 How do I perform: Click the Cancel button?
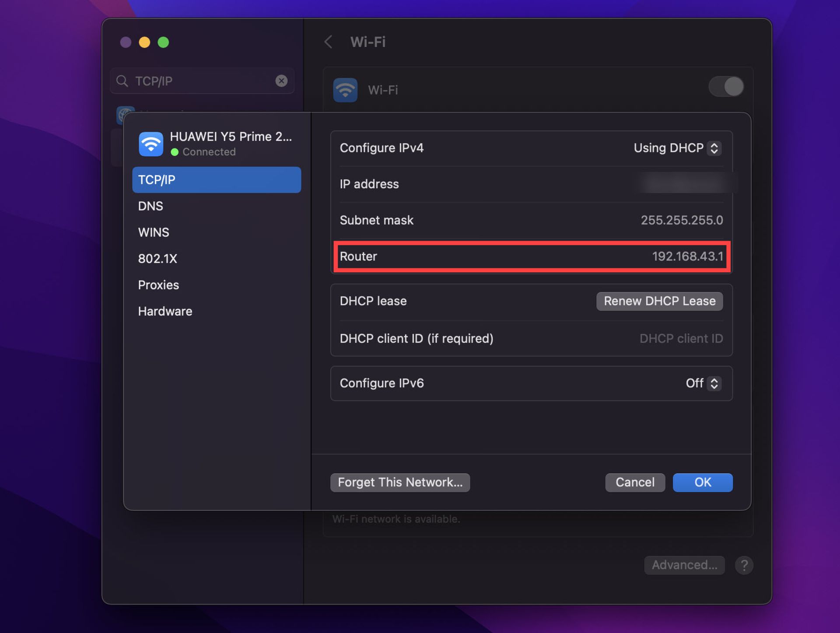[x=635, y=482]
